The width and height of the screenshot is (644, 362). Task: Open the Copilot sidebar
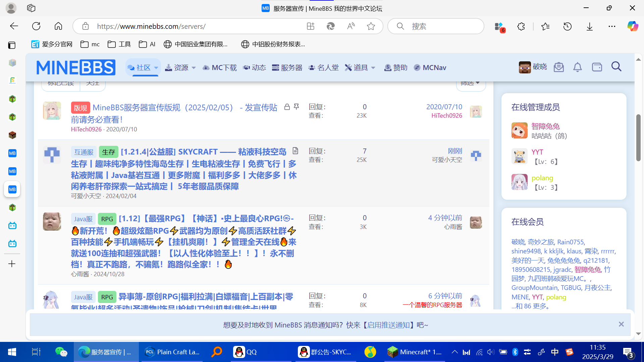pyautogui.click(x=633, y=26)
